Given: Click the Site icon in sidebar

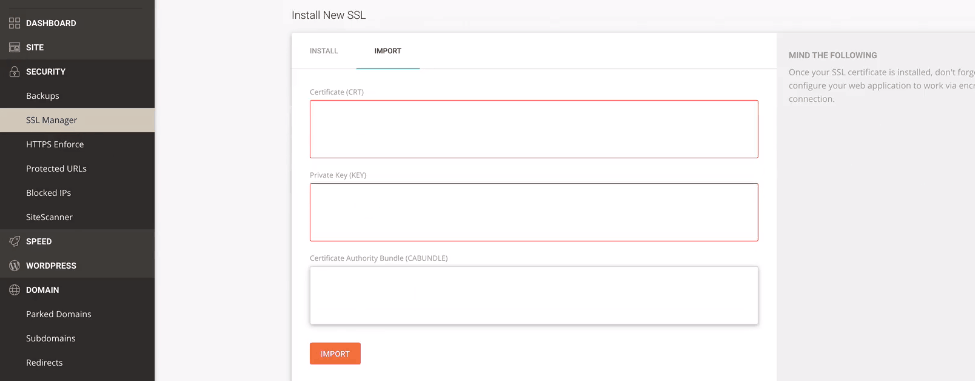Looking at the screenshot, I should pos(14,47).
